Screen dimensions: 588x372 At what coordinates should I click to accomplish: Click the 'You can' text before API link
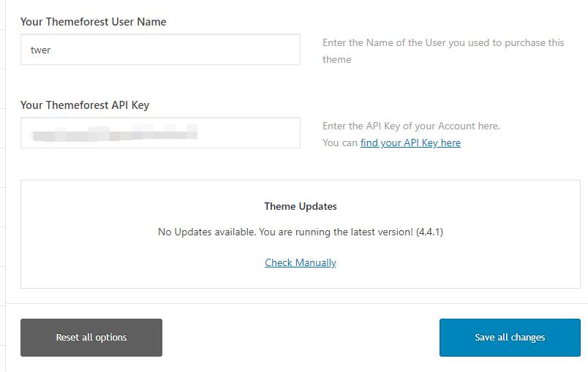tap(340, 143)
